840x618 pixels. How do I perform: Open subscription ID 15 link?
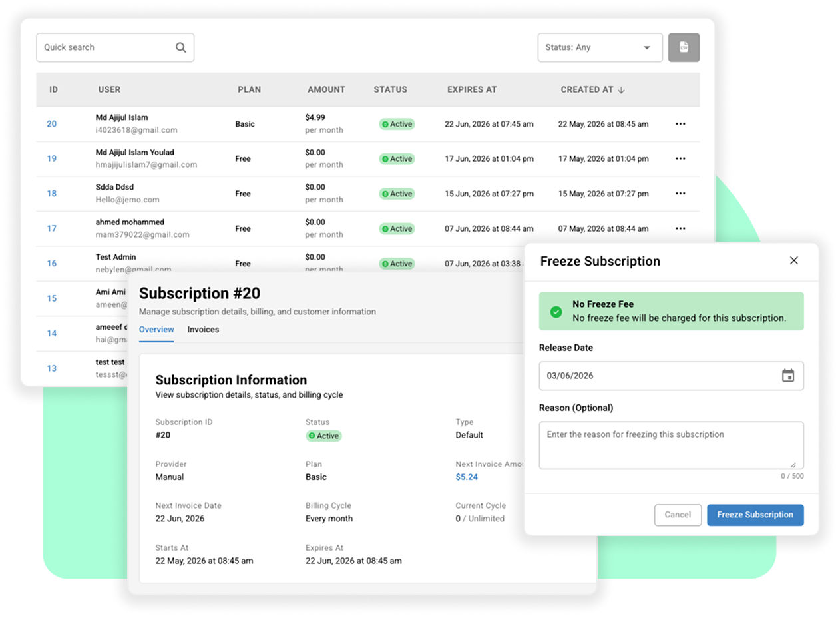pos(51,298)
